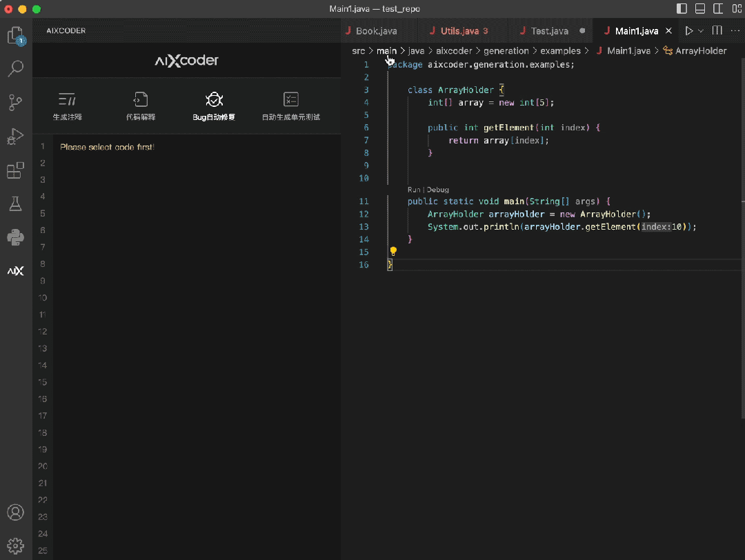
Task: Click the Debug code lens link
Action: click(437, 190)
